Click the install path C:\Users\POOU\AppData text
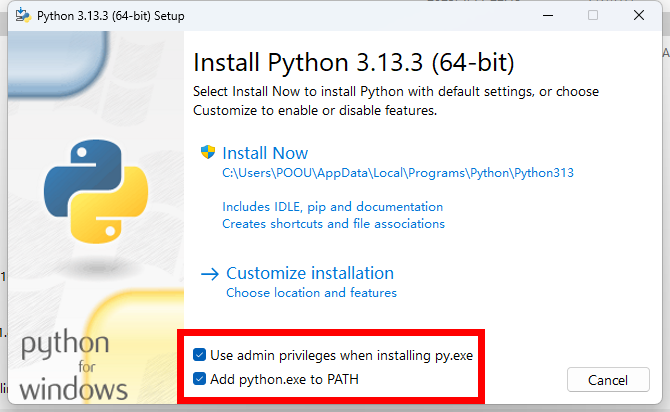Image resolution: width=670 pixels, height=412 pixels. coord(398,173)
